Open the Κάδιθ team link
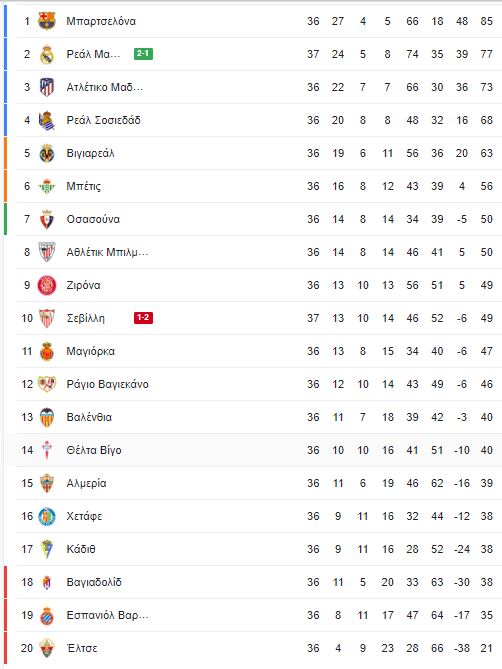Image resolution: width=502 pixels, height=669 pixels. click(x=81, y=549)
